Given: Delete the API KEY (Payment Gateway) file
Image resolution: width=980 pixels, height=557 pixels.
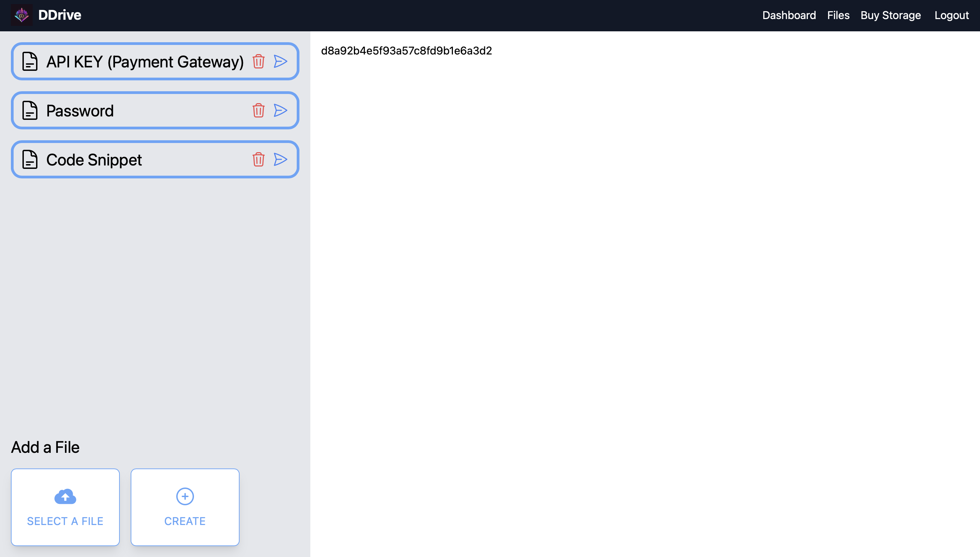Looking at the screenshot, I should click(x=258, y=61).
